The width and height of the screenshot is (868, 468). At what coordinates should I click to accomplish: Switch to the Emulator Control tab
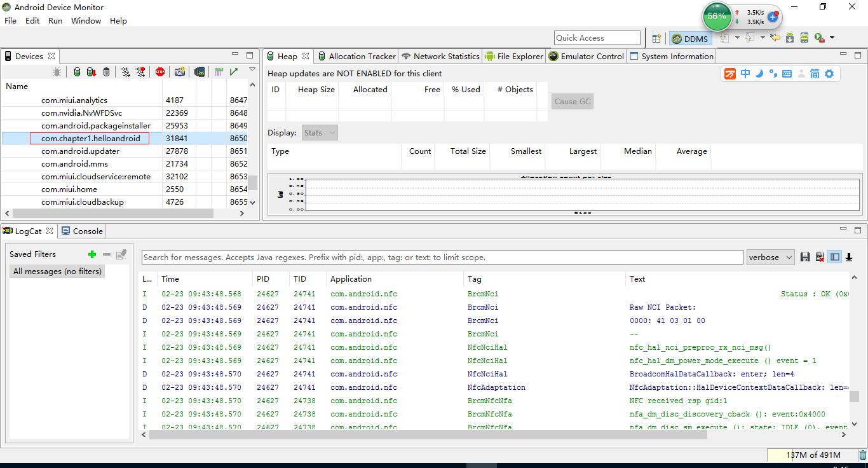[587, 56]
